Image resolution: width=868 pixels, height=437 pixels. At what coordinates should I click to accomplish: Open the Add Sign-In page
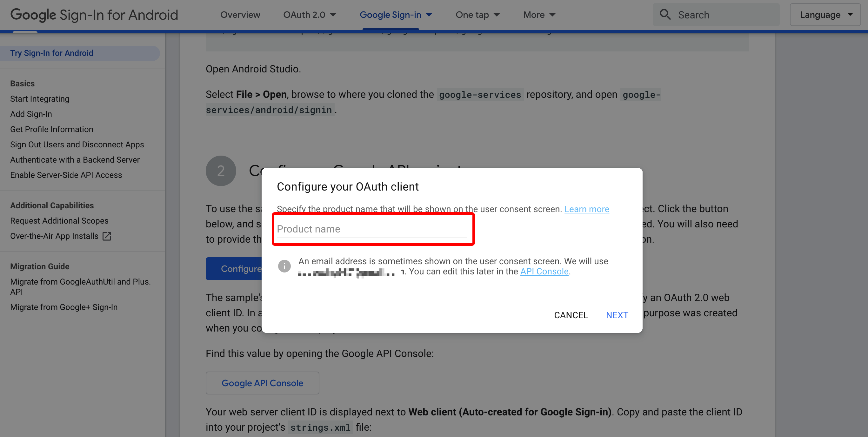31,114
